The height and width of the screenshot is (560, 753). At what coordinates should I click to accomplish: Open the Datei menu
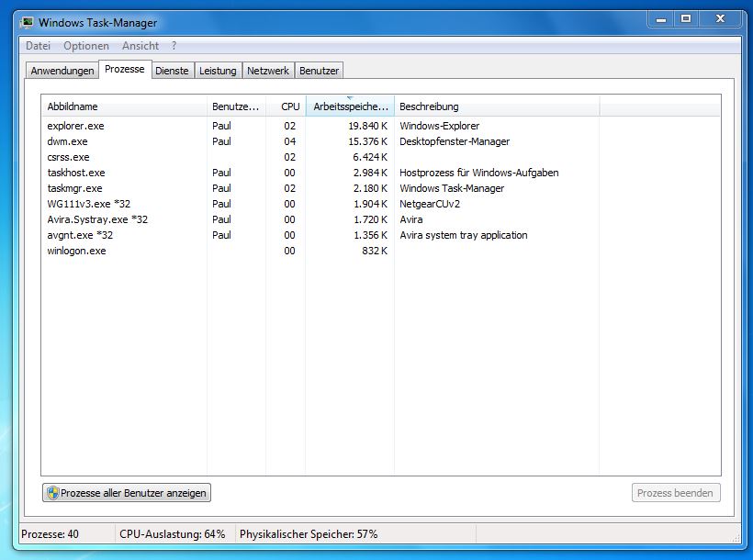pos(38,46)
